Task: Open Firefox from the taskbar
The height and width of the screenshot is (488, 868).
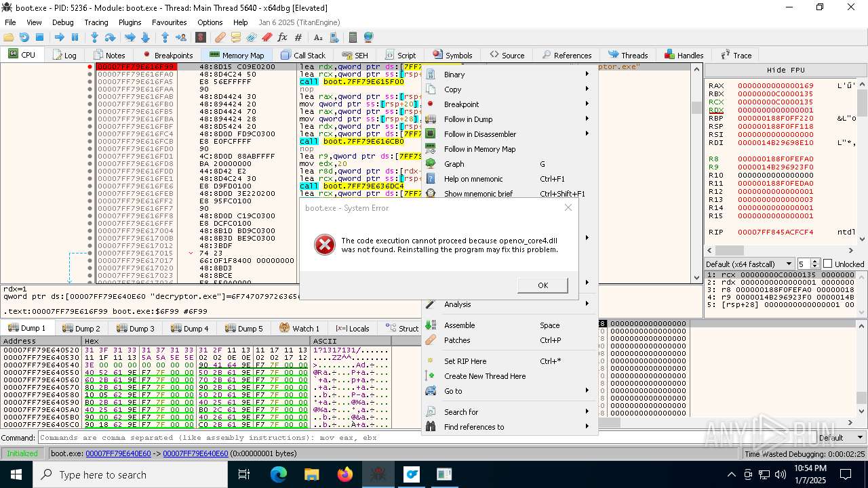Action: pyautogui.click(x=345, y=474)
